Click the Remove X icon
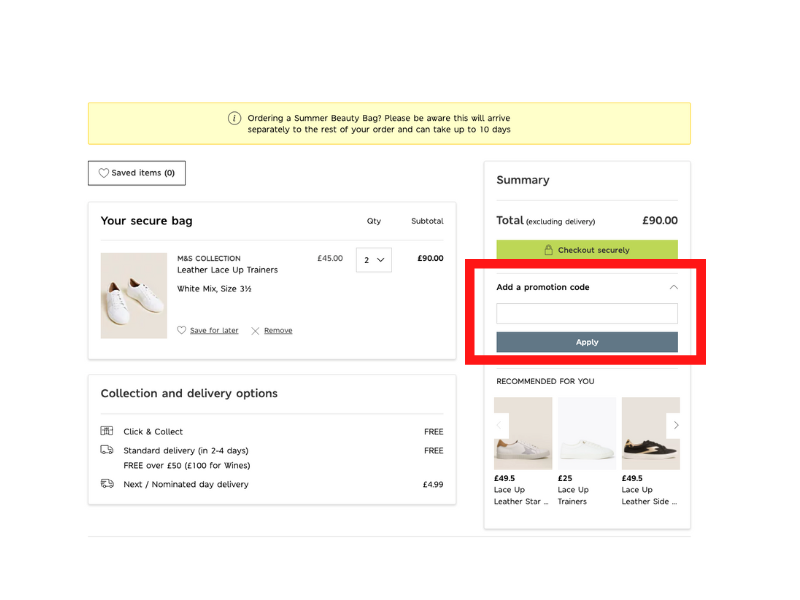 [x=255, y=331]
